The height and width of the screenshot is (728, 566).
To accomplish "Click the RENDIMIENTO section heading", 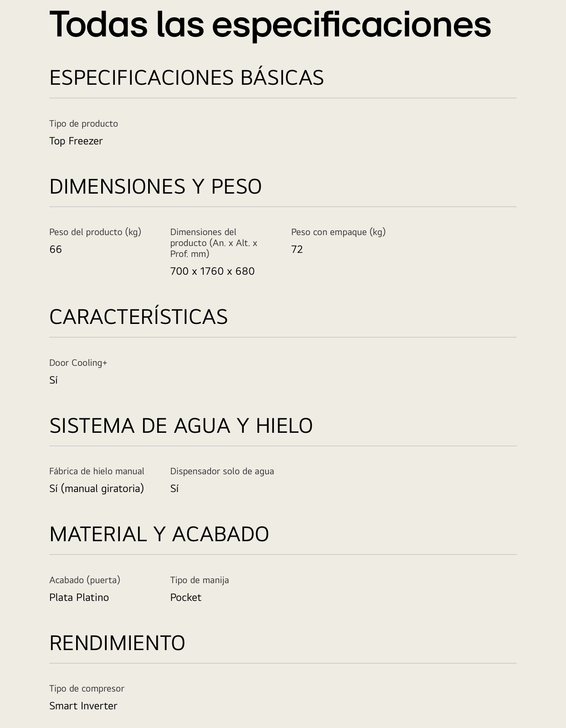I will point(117,643).
